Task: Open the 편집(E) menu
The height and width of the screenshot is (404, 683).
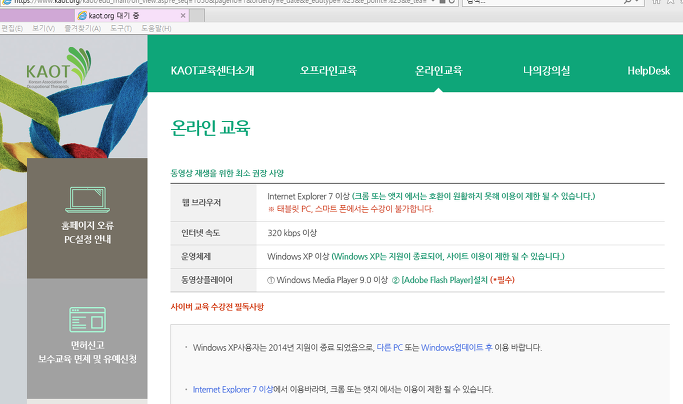Action: coord(12,28)
